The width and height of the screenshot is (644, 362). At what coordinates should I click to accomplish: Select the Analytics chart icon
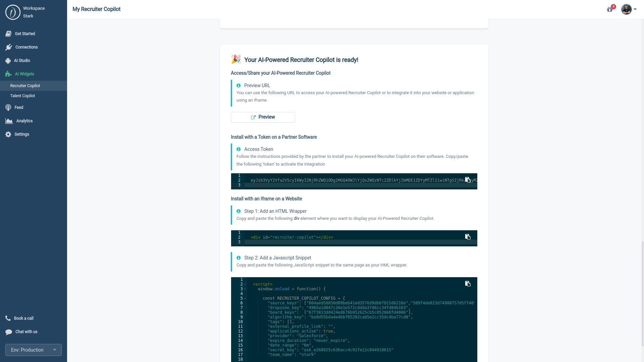pyautogui.click(x=9, y=121)
